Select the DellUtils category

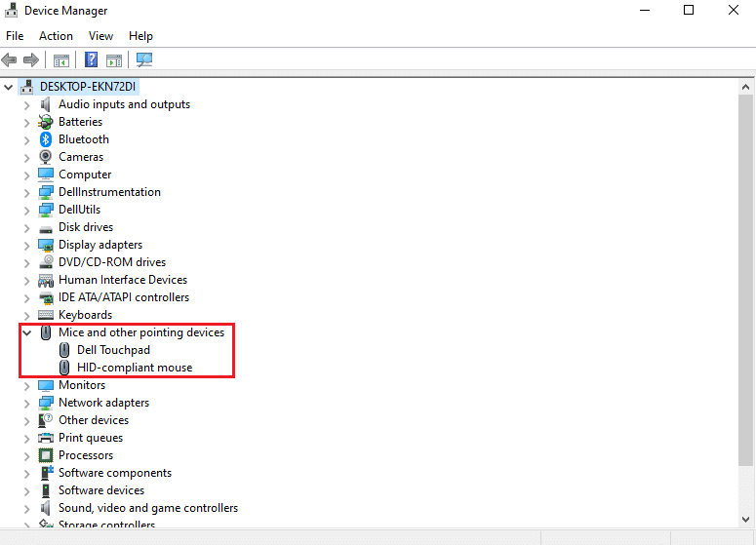point(80,210)
